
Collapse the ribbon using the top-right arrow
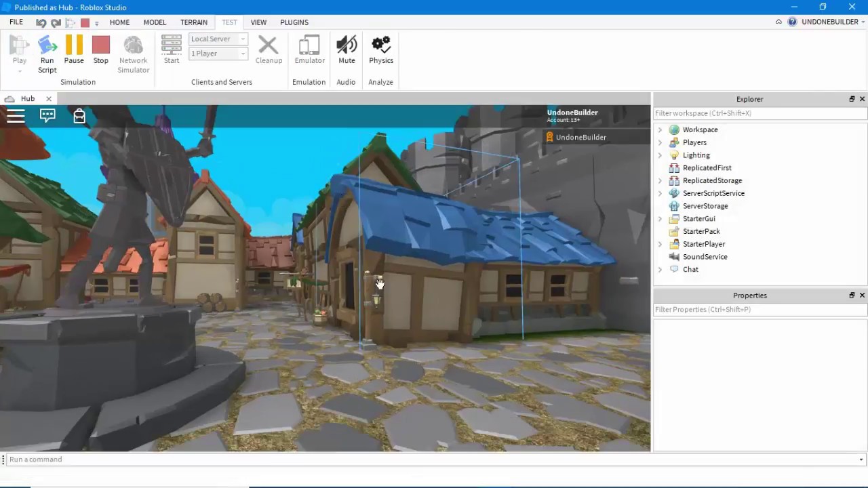click(x=778, y=22)
